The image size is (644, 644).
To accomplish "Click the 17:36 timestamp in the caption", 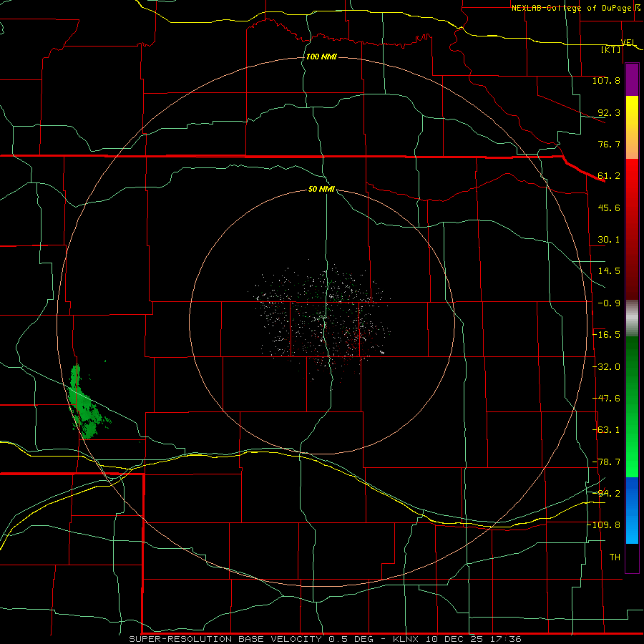I will pos(507,639).
